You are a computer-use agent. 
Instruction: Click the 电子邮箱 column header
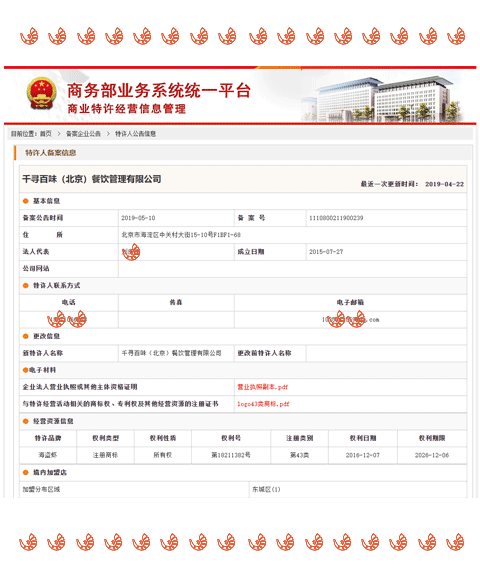(x=350, y=302)
